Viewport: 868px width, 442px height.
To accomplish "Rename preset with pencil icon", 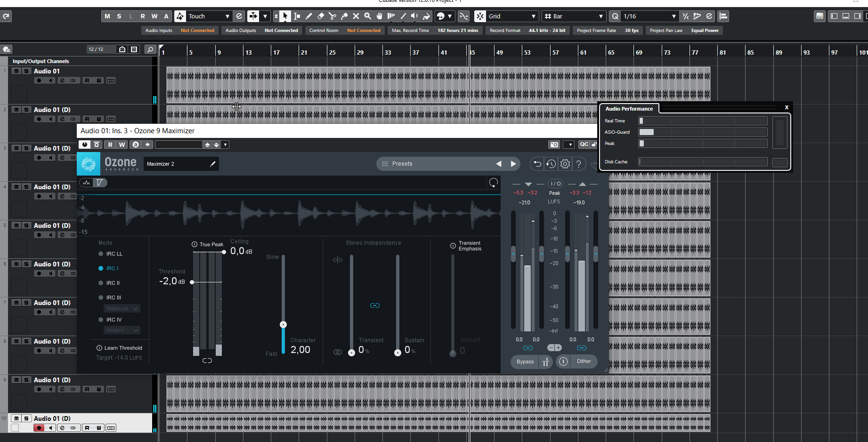I will point(212,164).
